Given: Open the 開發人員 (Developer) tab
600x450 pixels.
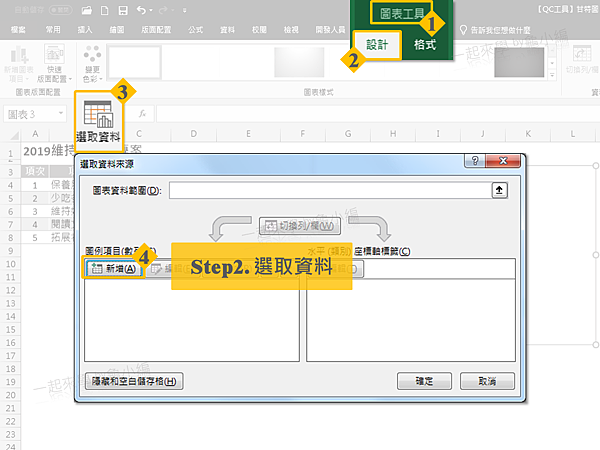Looking at the screenshot, I should 330,29.
